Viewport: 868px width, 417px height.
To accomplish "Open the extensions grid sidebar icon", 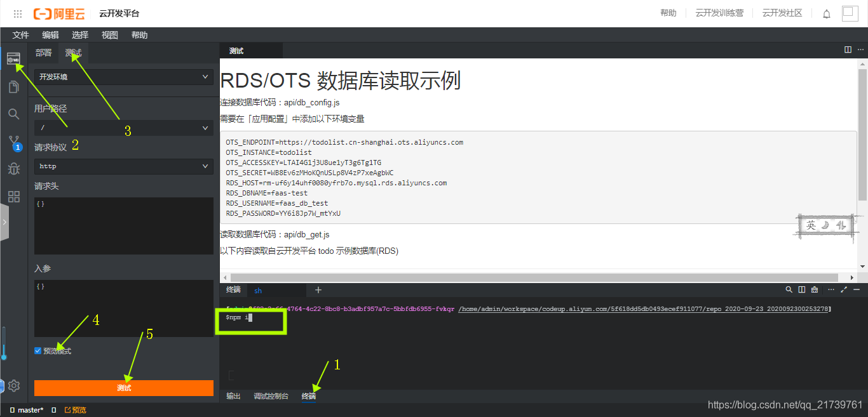I will click(x=13, y=197).
